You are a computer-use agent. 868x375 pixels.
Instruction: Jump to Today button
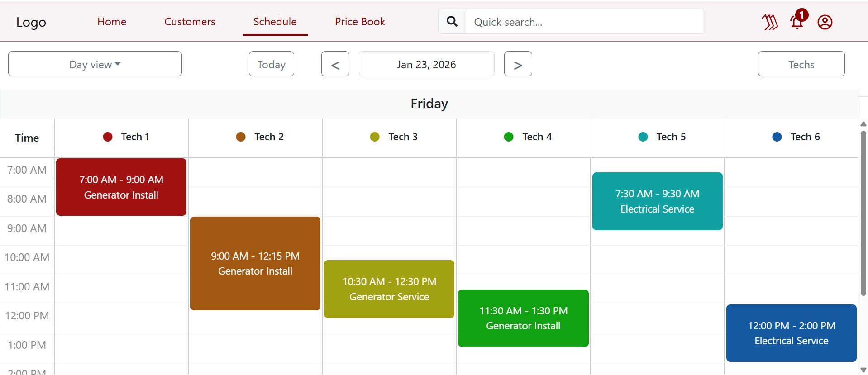272,64
